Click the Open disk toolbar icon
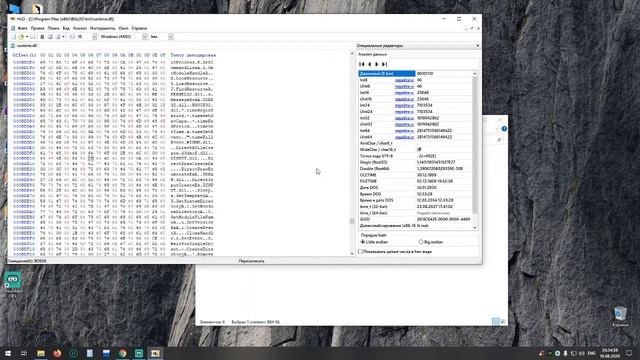The height and width of the screenshot is (360, 640). 50,37
